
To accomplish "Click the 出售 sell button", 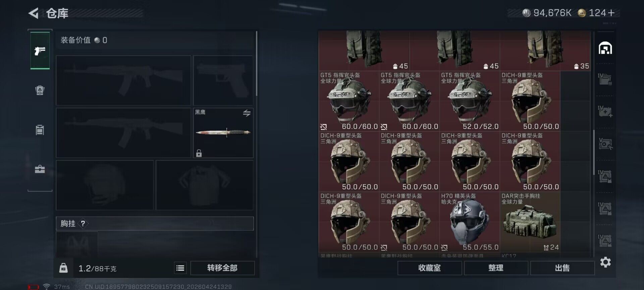I will click(562, 268).
